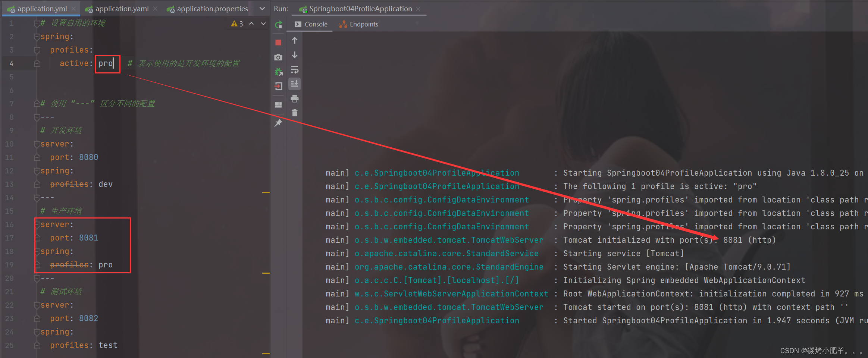Dump threads with the camera icon
This screenshot has height=358, width=868.
(x=278, y=57)
